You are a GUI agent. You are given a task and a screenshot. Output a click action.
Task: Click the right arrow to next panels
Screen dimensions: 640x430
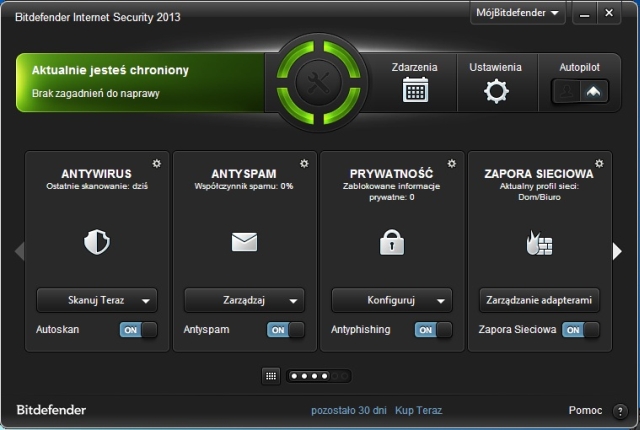pos(618,251)
